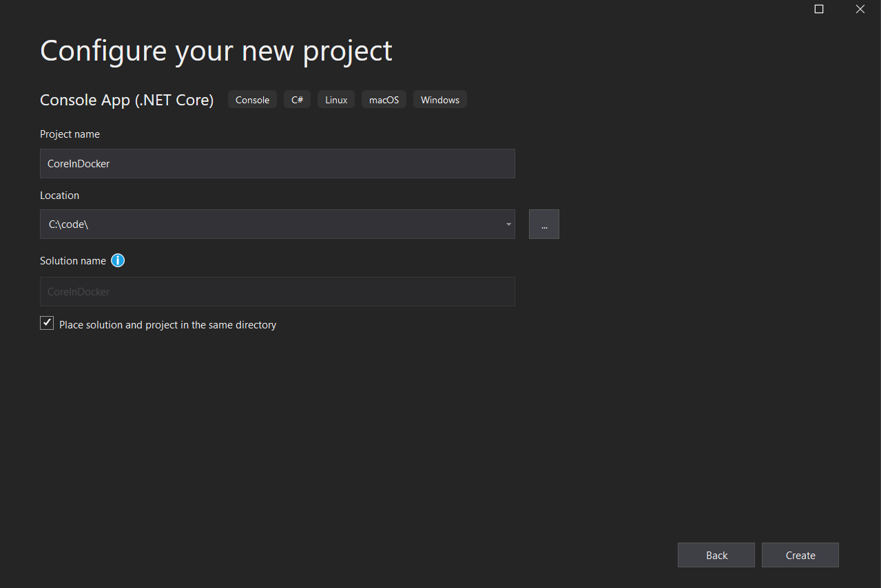
Task: Click the Linux tag
Action: tap(336, 100)
